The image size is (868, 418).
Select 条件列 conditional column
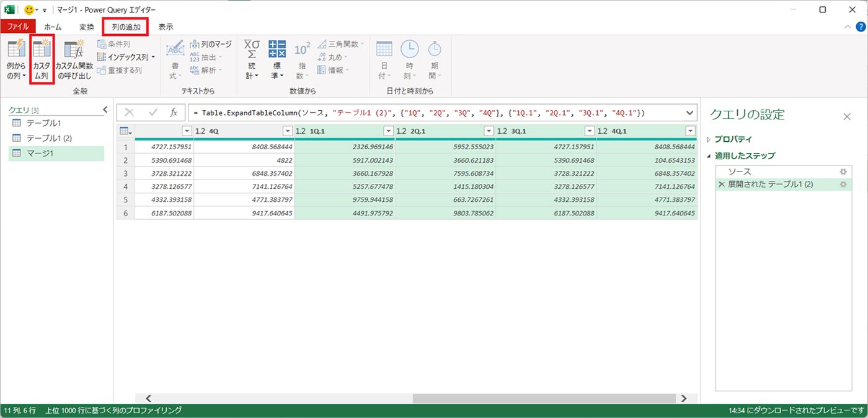pos(113,44)
